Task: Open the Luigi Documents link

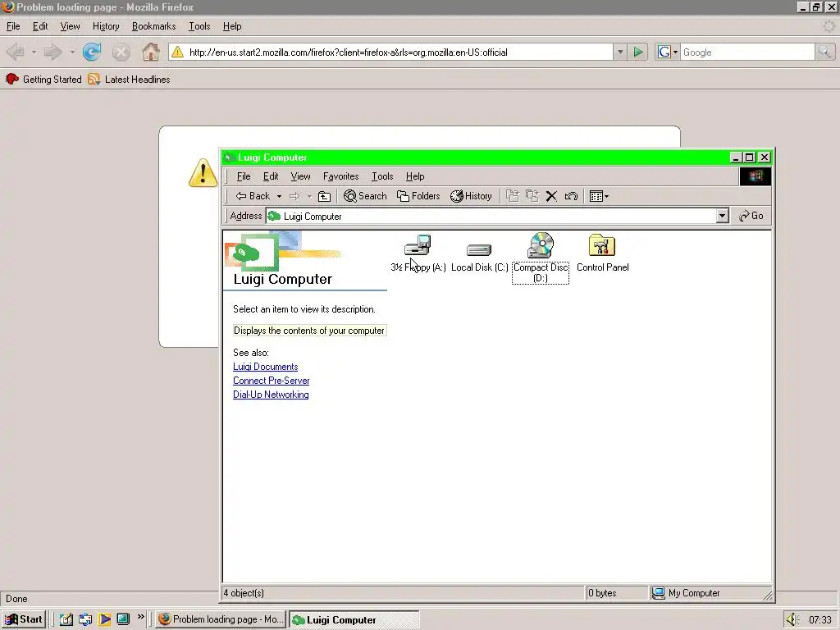Action: click(x=265, y=367)
